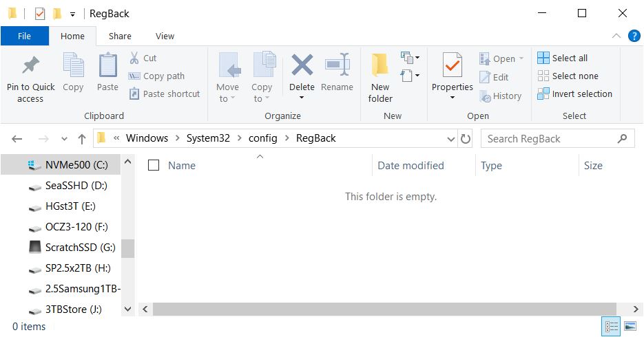Go back with the left arrow

[x=17, y=139]
